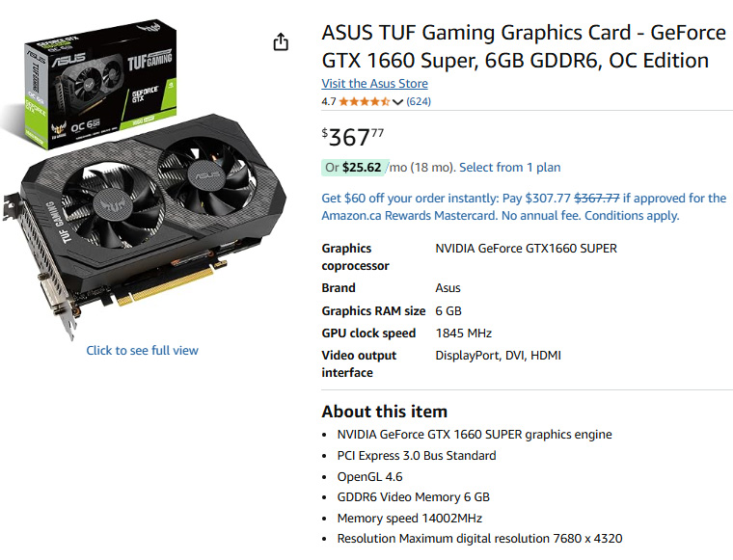Click the 'Graphics coprocessor' spec label
This screenshot has height=560, width=733.
coord(355,257)
